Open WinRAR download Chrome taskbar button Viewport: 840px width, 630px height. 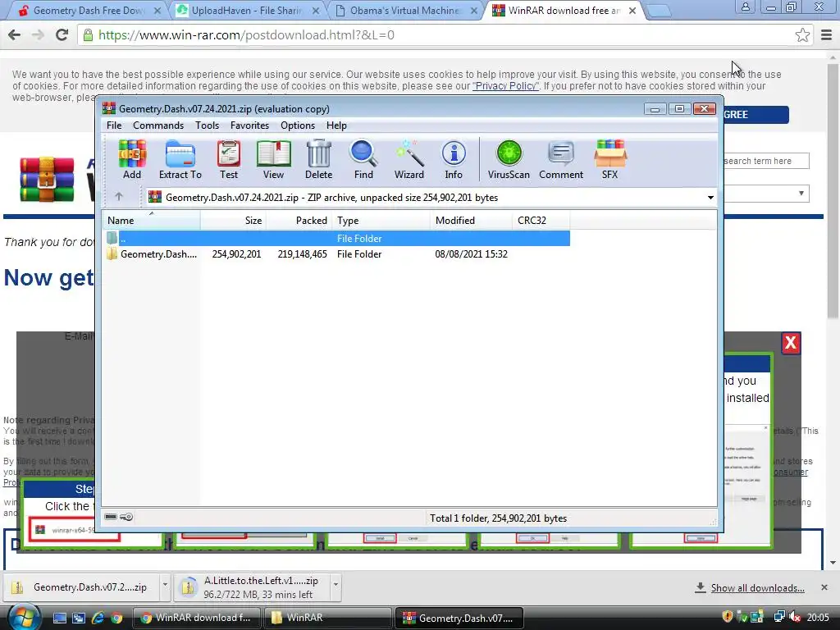click(x=195, y=618)
